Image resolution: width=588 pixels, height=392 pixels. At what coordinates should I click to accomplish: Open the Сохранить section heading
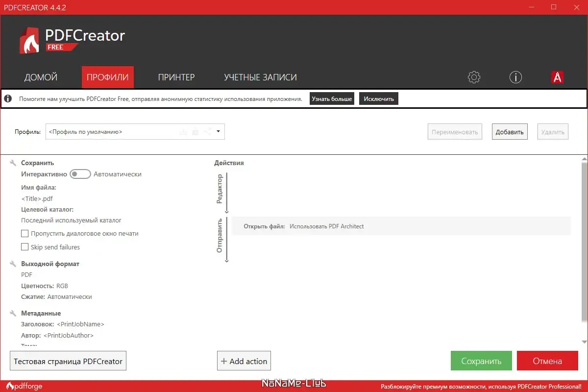(38, 163)
